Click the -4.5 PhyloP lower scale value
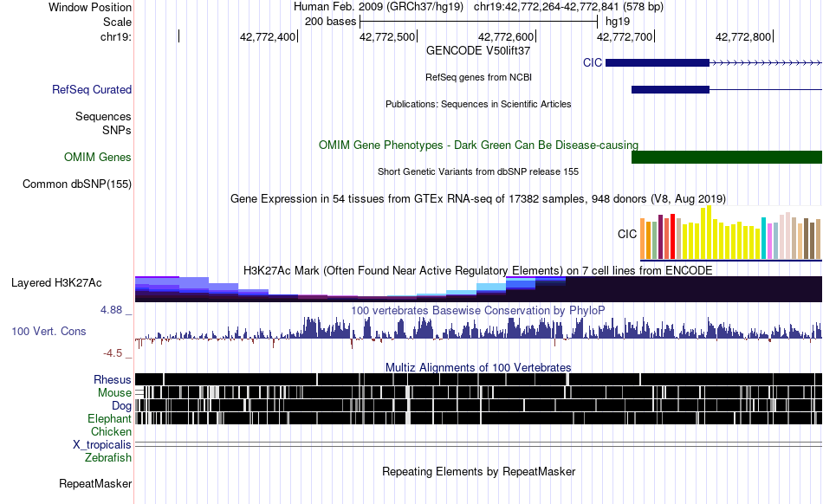 pos(113,353)
